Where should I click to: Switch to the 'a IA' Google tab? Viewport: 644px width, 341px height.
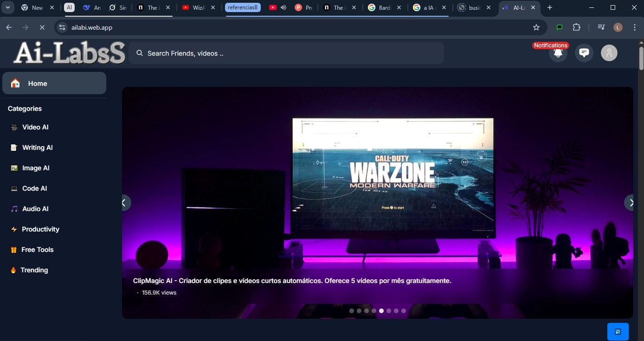pos(429,7)
